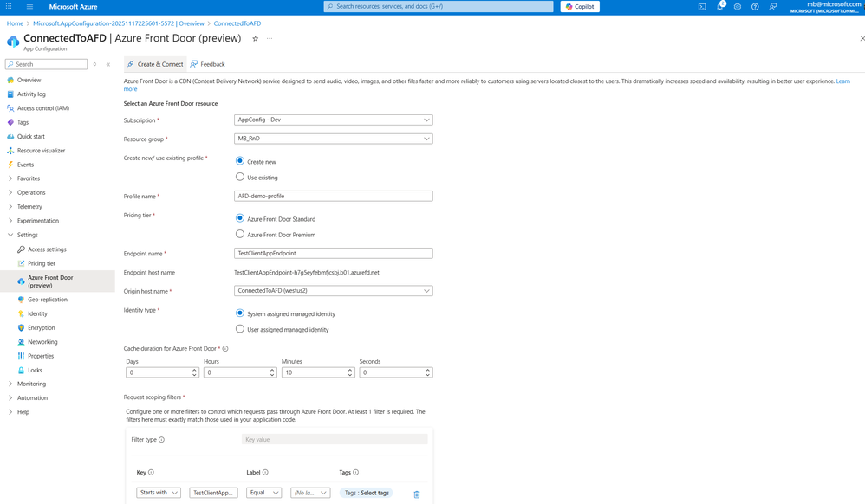Delete the filter row with trash icon
This screenshot has width=865, height=504.
click(x=417, y=494)
